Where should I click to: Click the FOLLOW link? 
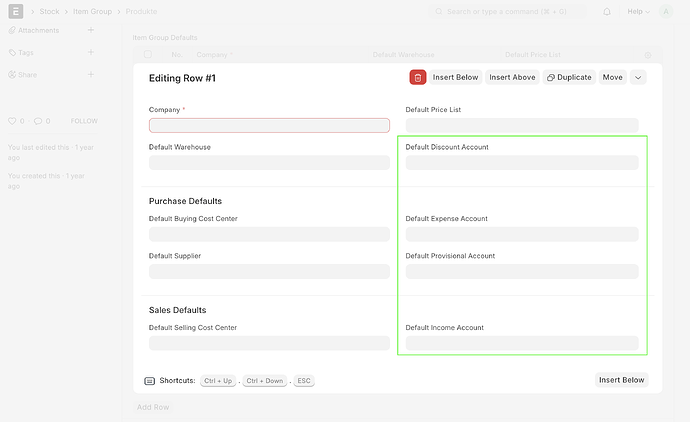click(x=84, y=121)
